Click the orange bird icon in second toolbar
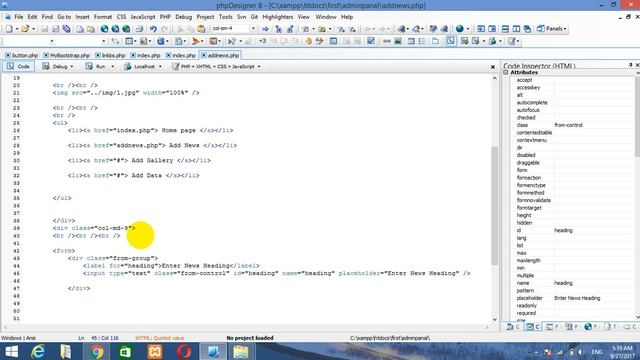Screen dimensions: 640x360 click(x=196, y=41)
